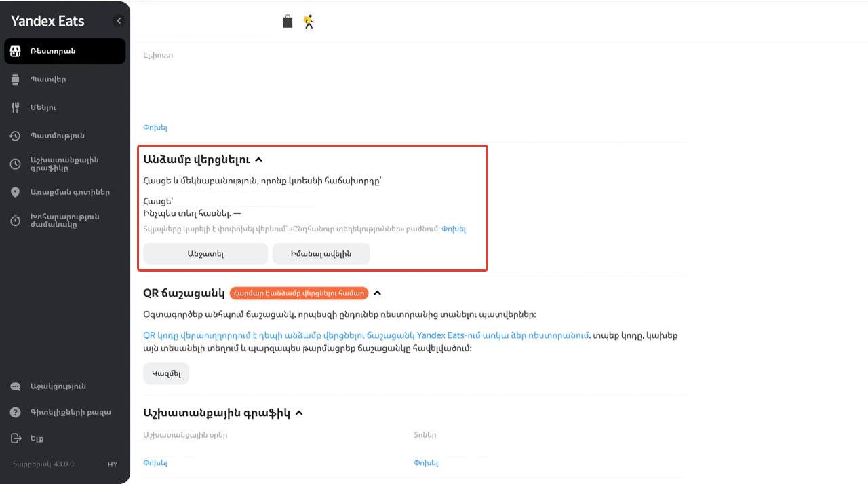
Task: Open Մենյու via fork-and-knife icon
Action: [x=16, y=107]
